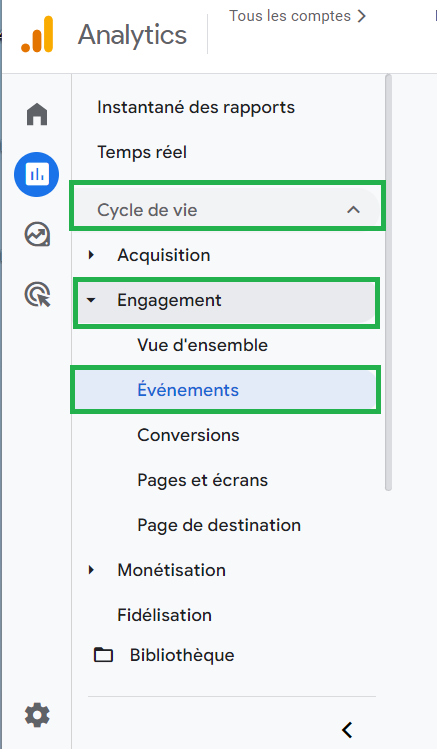Open Instantané des rapports
This screenshot has width=437, height=749.
tap(196, 107)
